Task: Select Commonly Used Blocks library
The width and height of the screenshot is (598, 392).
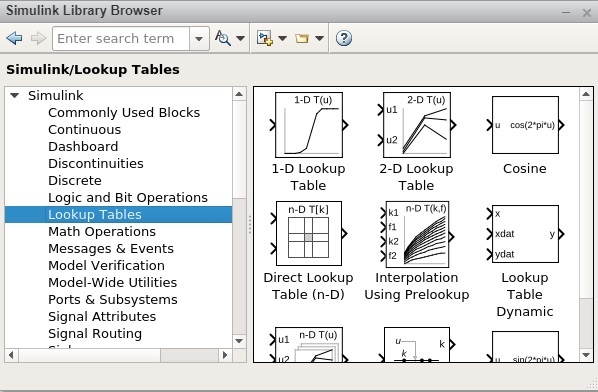Action: tap(124, 112)
